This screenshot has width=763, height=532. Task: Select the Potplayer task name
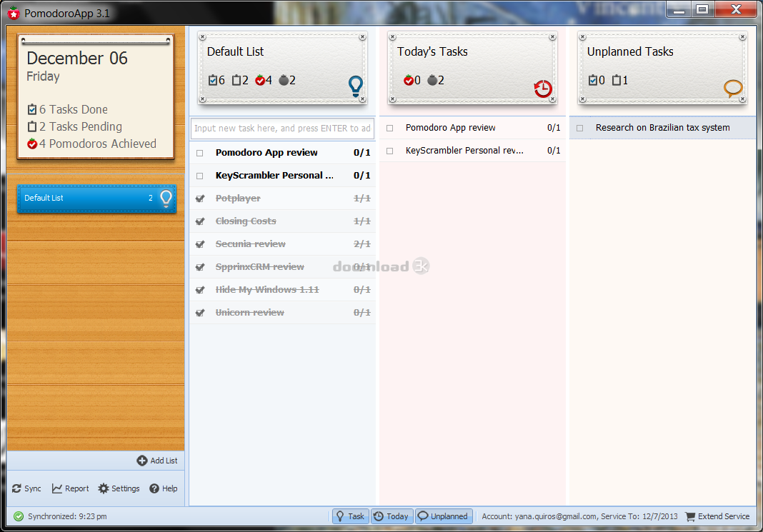click(x=238, y=199)
